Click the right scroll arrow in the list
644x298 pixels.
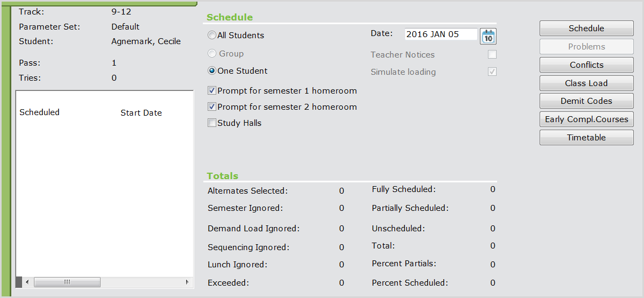tap(187, 282)
